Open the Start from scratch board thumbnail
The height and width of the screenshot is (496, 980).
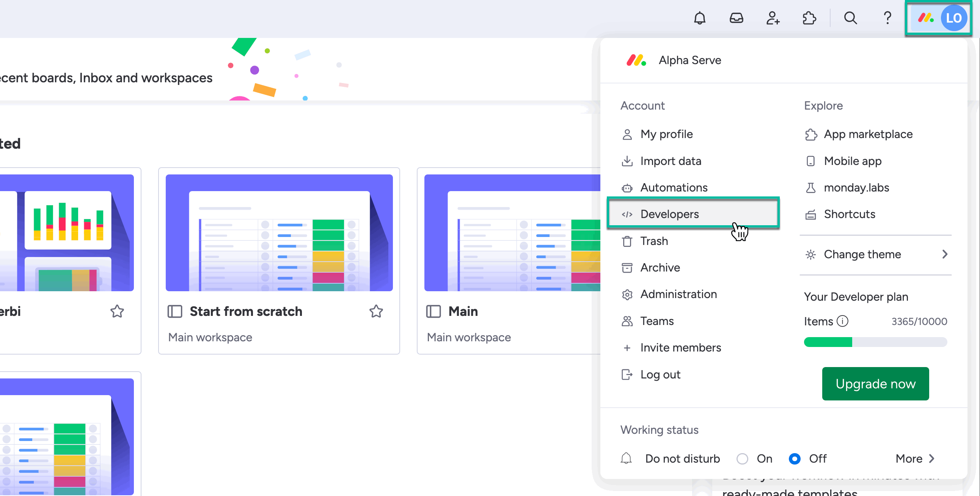(x=279, y=233)
